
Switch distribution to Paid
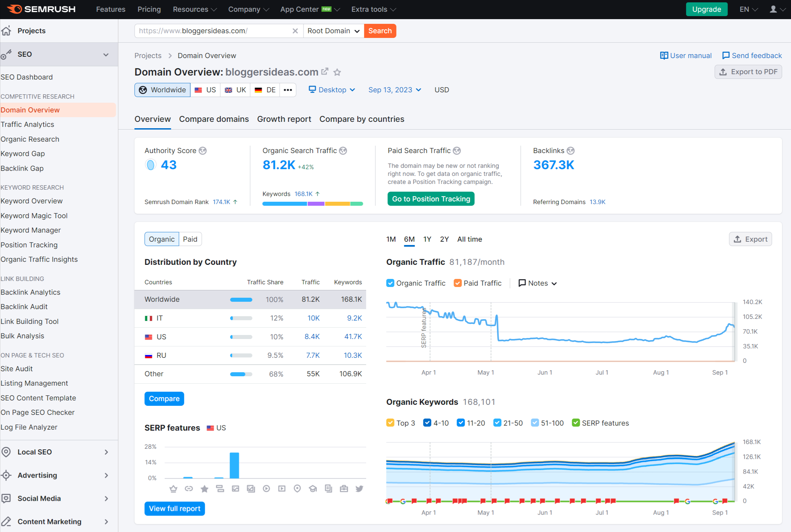click(190, 239)
